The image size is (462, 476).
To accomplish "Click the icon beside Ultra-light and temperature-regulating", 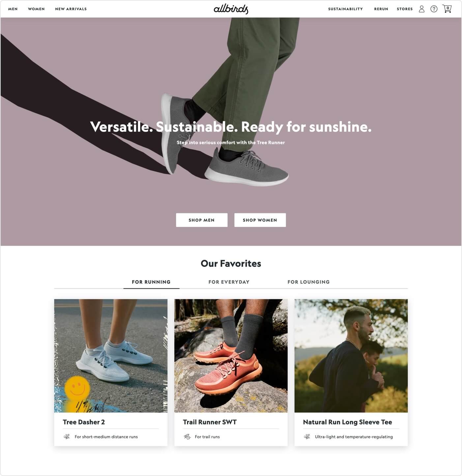I will (x=307, y=437).
